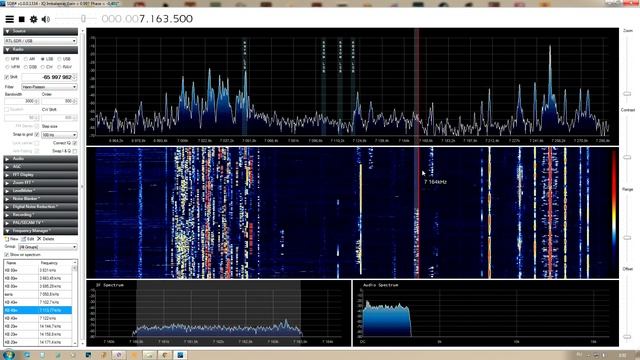Adjust the Offset slider
The image size is (640, 360).
pos(627,337)
